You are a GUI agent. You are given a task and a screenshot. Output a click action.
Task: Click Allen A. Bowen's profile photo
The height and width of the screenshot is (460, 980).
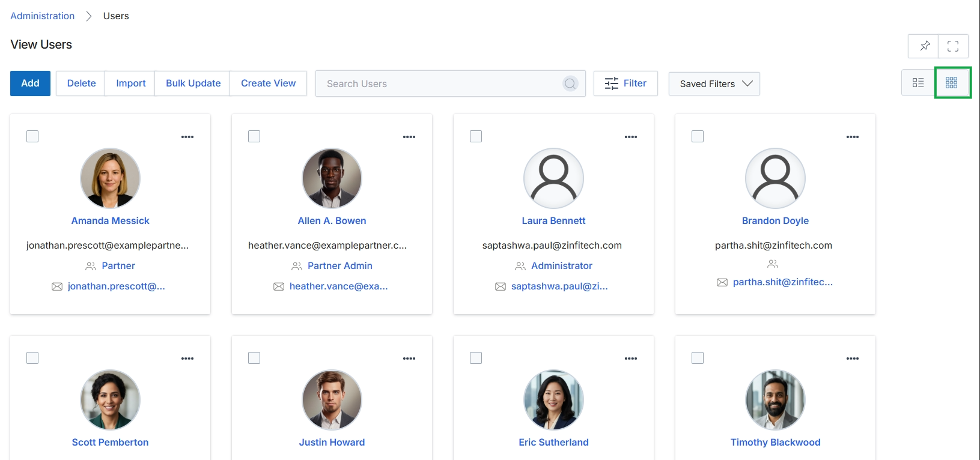pyautogui.click(x=332, y=178)
